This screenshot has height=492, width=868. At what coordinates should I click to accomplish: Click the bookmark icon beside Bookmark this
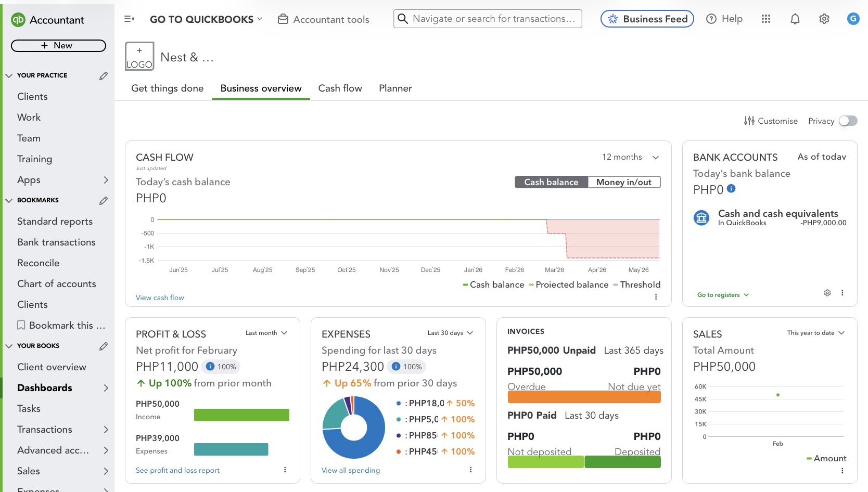(21, 326)
